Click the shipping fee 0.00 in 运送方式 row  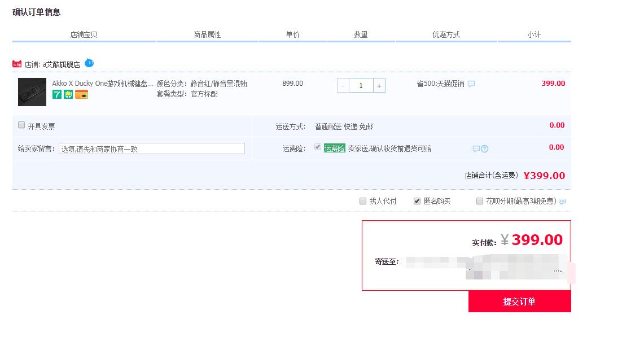(x=557, y=125)
